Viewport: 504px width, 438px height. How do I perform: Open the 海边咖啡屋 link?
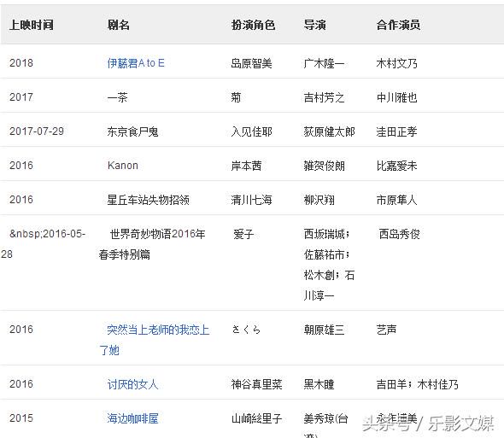(x=132, y=418)
